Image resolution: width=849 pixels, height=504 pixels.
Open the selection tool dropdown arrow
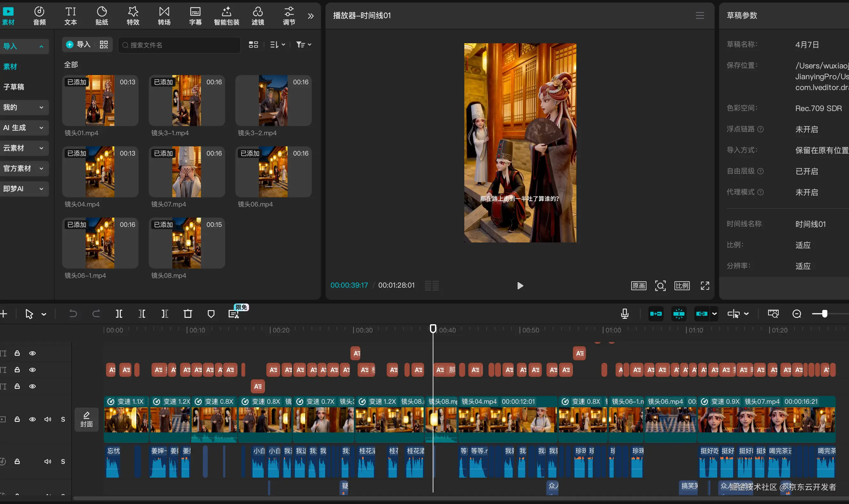pyautogui.click(x=44, y=314)
